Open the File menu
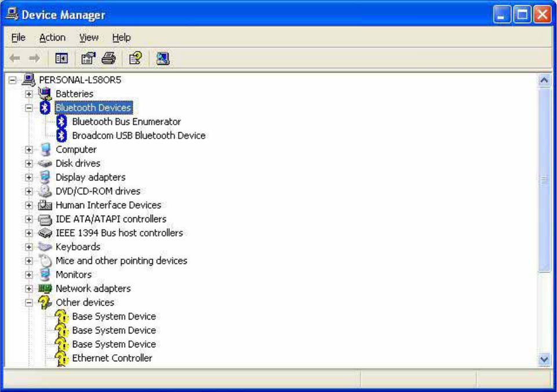The width and height of the screenshot is (557, 392). (18, 37)
